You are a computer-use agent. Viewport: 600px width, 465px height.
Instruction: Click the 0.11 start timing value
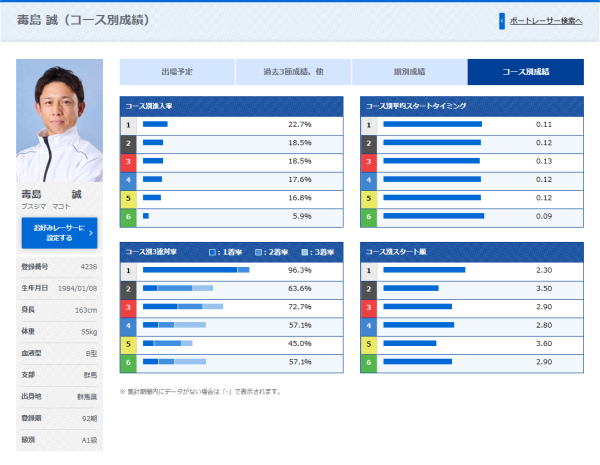click(544, 124)
